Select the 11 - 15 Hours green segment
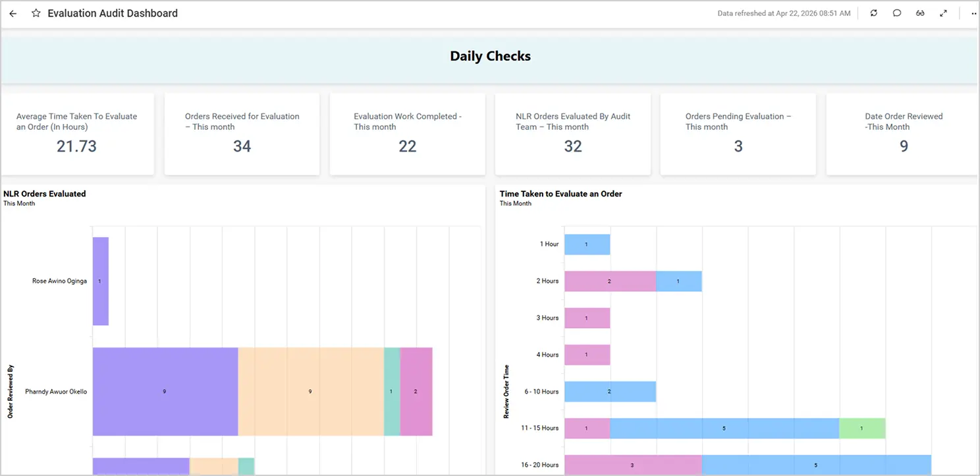This screenshot has height=476, width=980. tap(862, 428)
